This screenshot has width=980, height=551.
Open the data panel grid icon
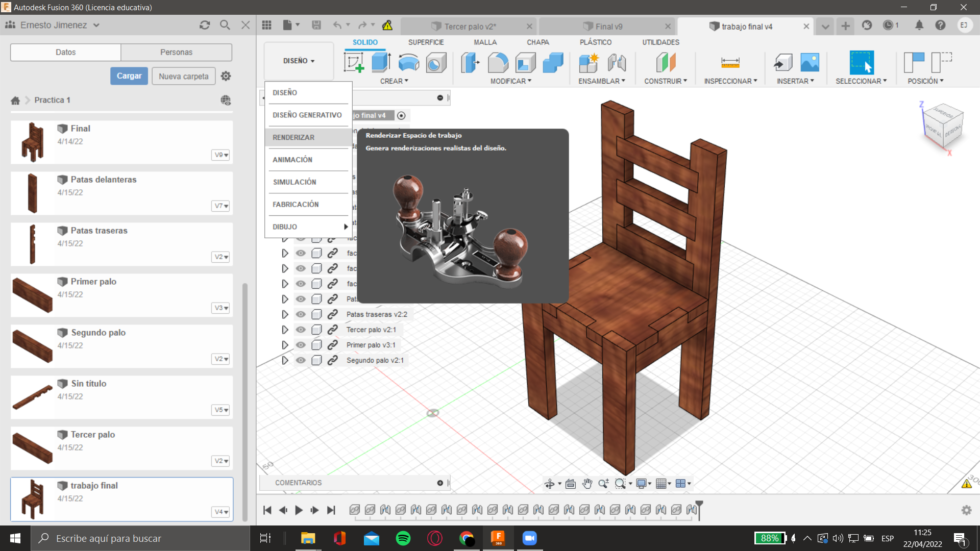[266, 26]
